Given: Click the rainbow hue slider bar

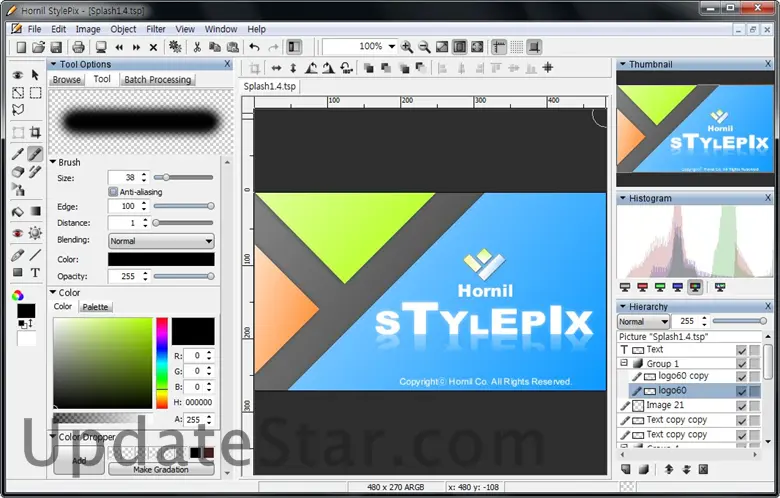Looking at the screenshot, I should click(x=162, y=363).
